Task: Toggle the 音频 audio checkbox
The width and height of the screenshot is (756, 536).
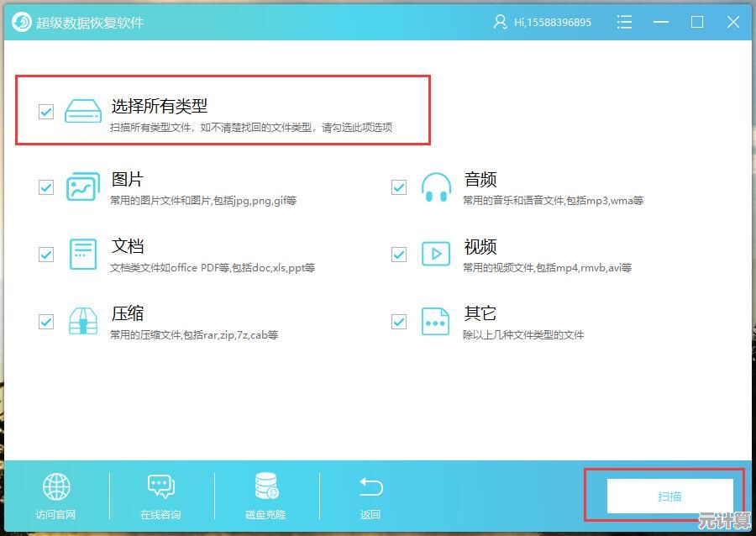Action: pyautogui.click(x=399, y=187)
